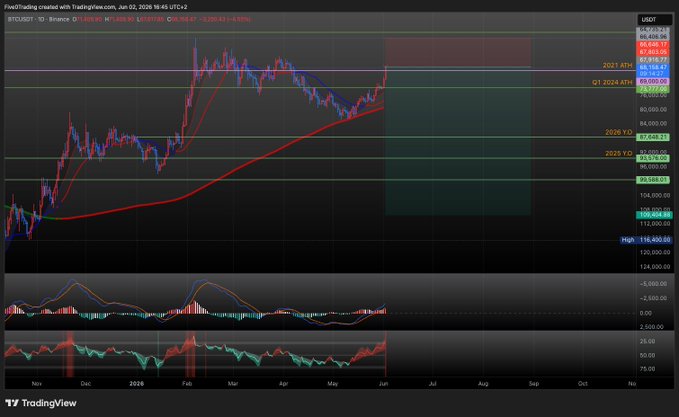Click the 104,000.00 price axis value
This screenshot has width=679, height=417.
(655, 196)
